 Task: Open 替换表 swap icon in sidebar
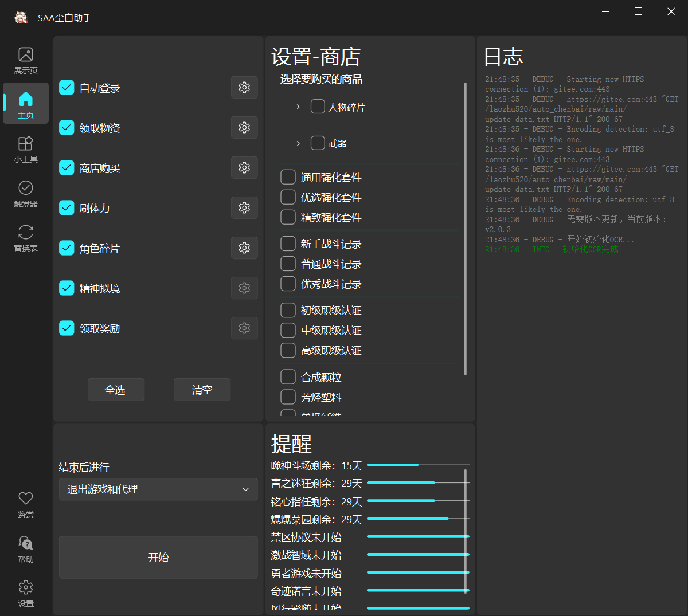[x=26, y=238]
